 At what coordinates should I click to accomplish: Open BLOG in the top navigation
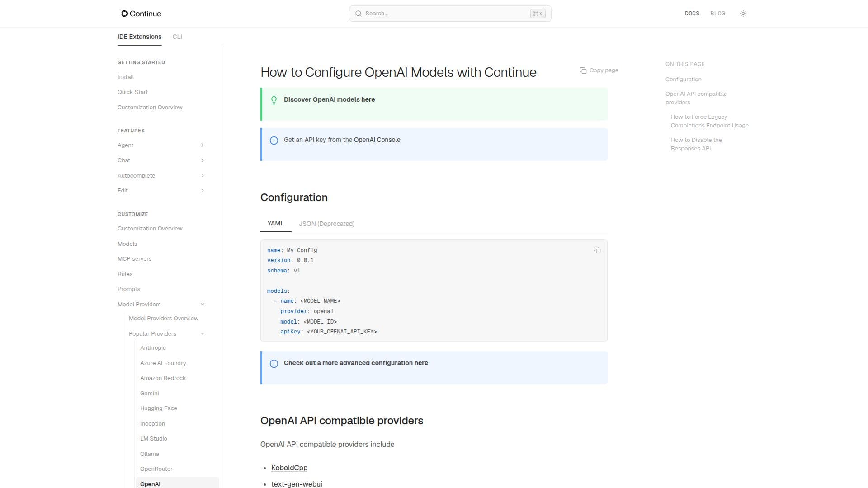point(717,14)
